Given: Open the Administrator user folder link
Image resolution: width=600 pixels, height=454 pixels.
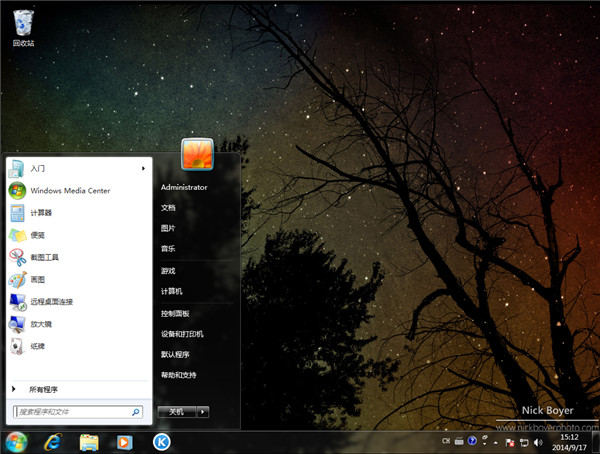Looking at the screenshot, I should (x=184, y=187).
